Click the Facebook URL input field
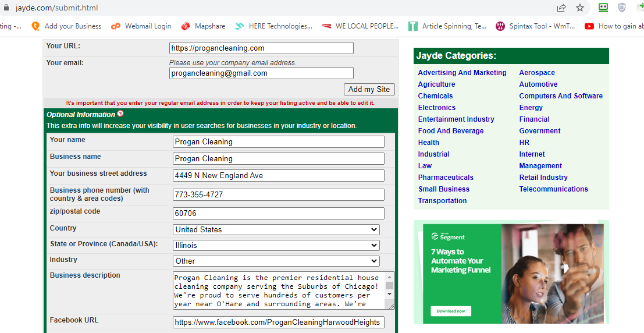The image size is (644, 333). coord(279,323)
